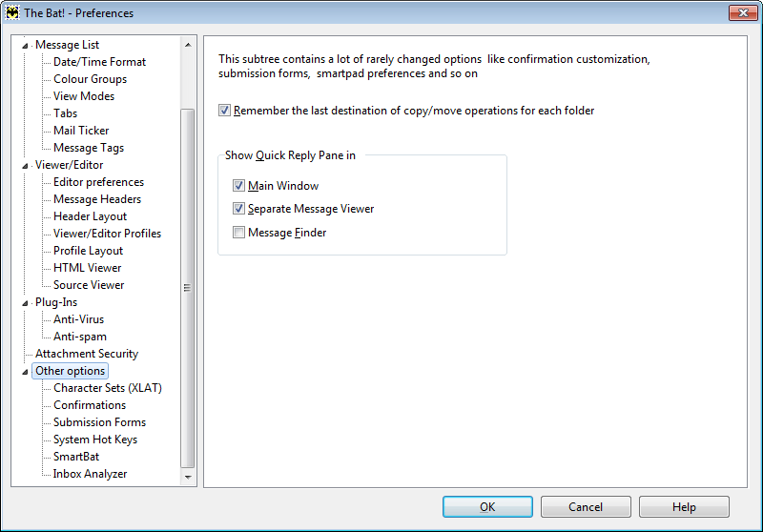Open System Hot Keys settings

click(x=95, y=440)
